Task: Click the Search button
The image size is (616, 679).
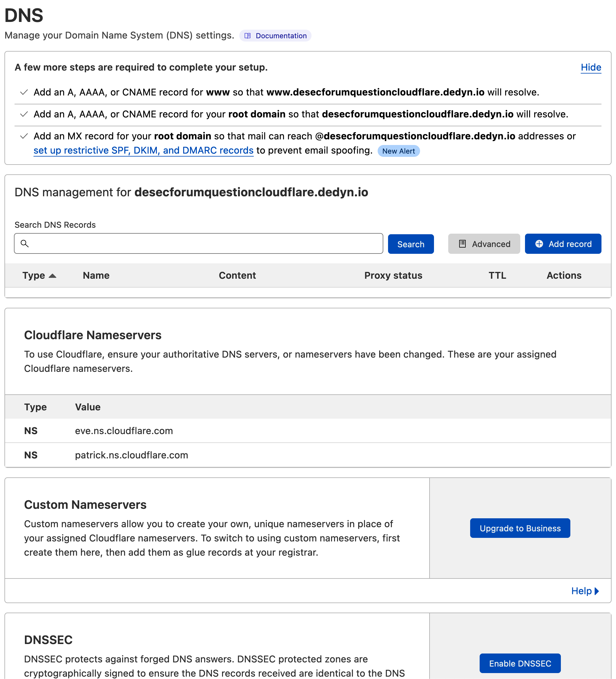Action: coord(411,244)
